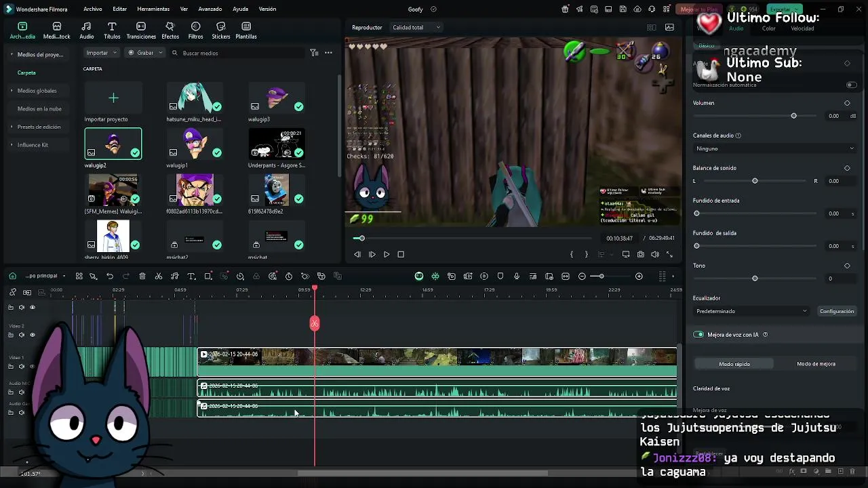
Task: Open Canales de audio Ninguno dropdown
Action: coord(774,148)
